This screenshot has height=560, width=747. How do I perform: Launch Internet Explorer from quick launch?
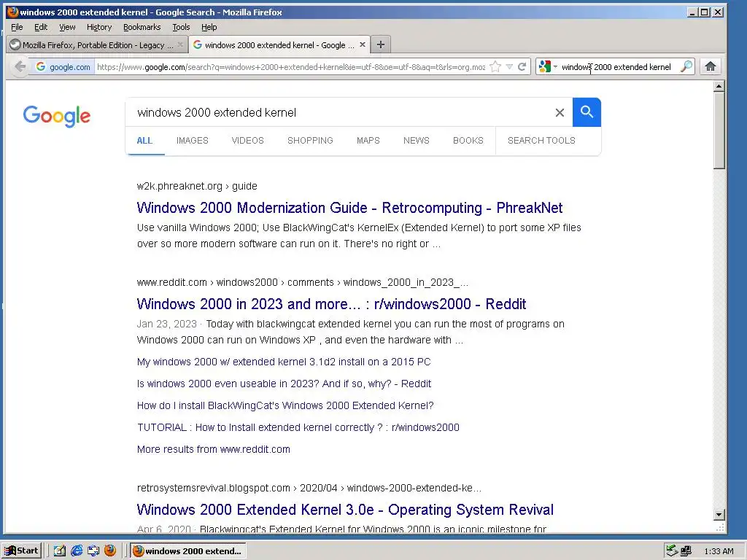(x=77, y=551)
